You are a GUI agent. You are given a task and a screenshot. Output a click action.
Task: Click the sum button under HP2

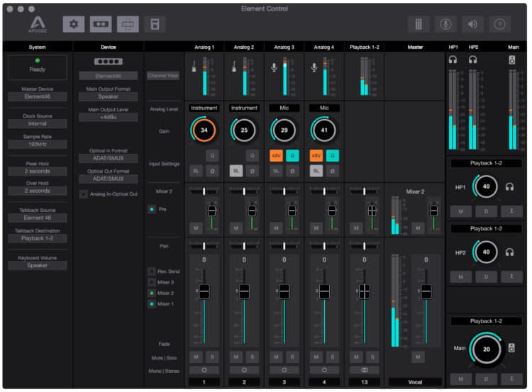[x=511, y=276]
